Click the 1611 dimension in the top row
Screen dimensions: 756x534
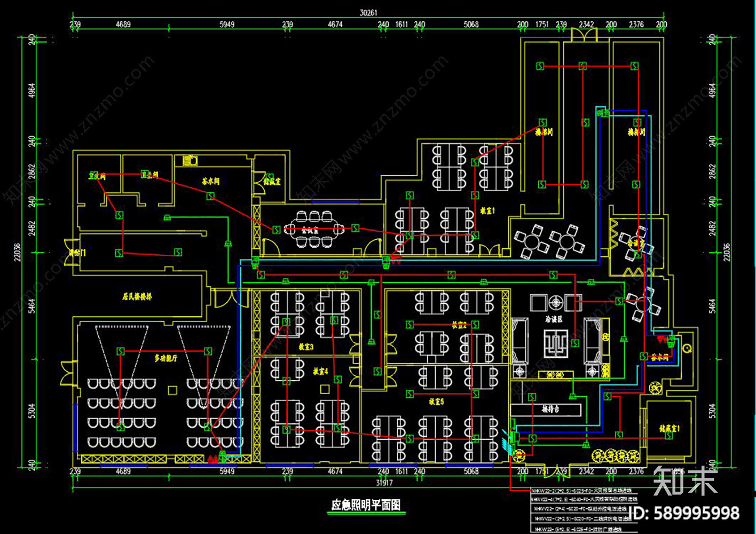coord(401,25)
